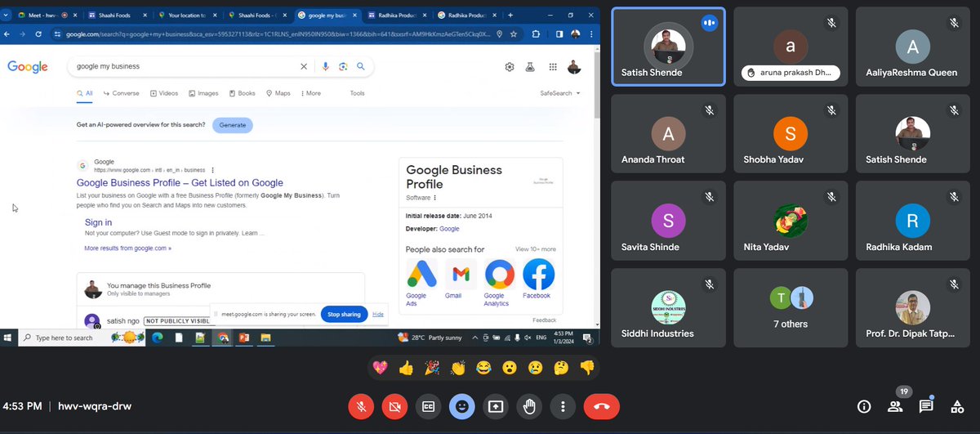
Task: Send thumbs up reaction
Action: point(406,368)
